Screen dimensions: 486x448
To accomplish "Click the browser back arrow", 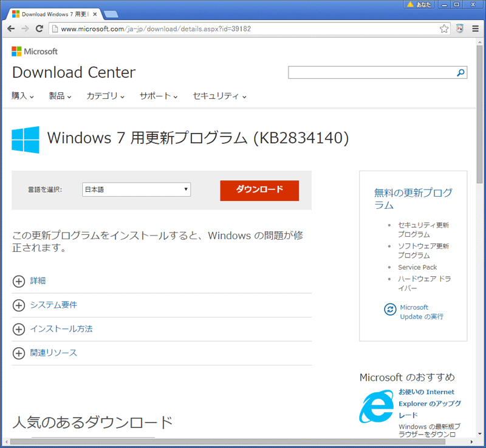I will pyautogui.click(x=11, y=29).
